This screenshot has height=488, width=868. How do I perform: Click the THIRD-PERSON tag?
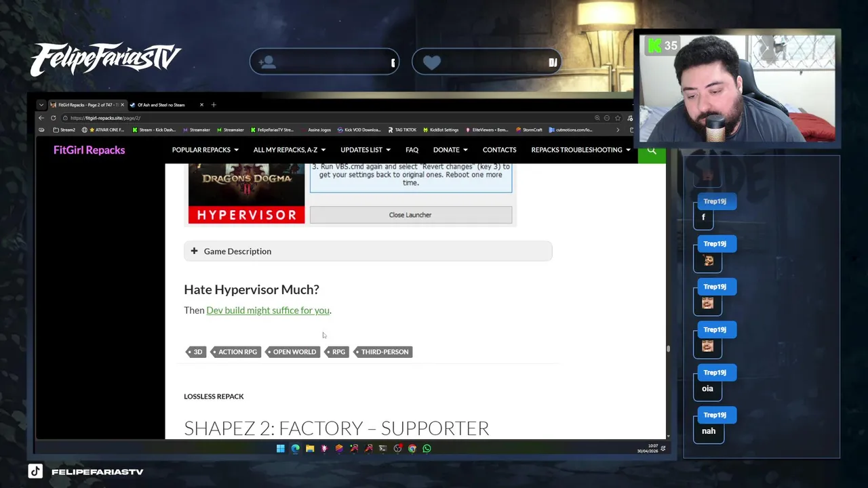383,352
